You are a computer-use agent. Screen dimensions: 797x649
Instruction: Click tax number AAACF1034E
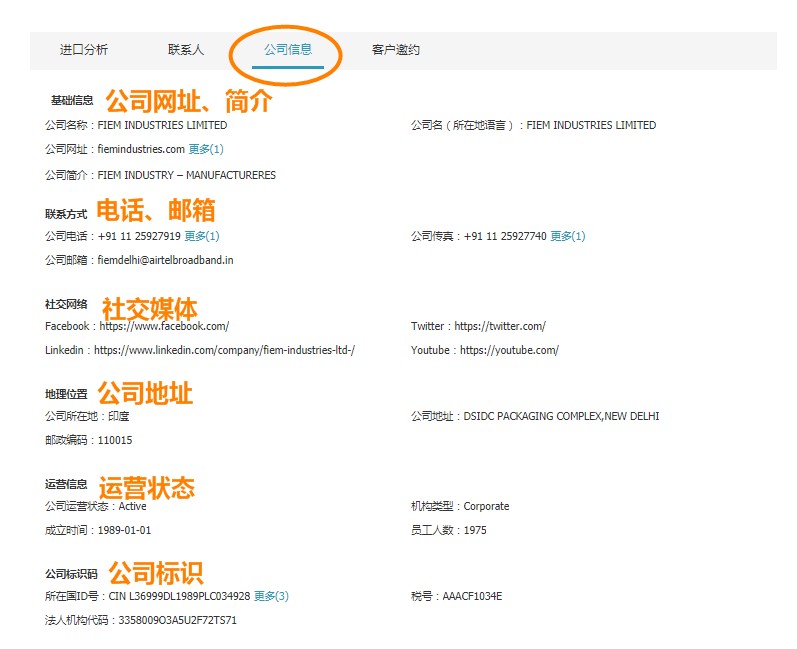[x=472, y=596]
